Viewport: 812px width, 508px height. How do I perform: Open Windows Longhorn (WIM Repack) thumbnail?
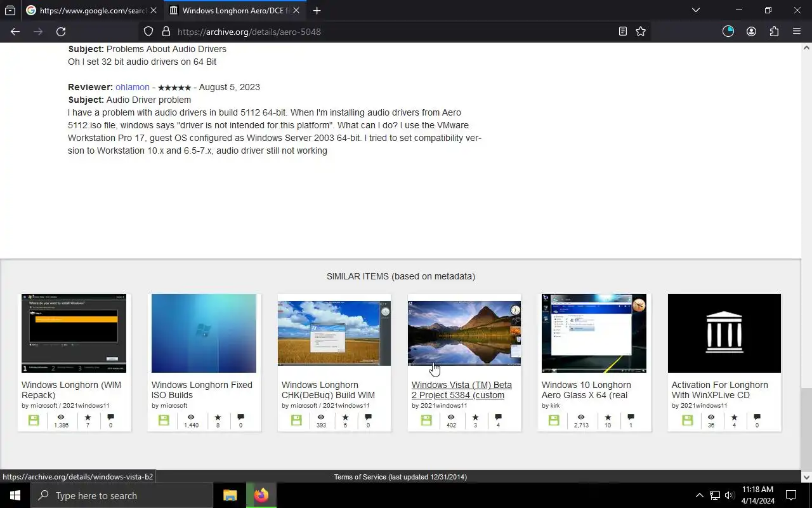pyautogui.click(x=74, y=333)
